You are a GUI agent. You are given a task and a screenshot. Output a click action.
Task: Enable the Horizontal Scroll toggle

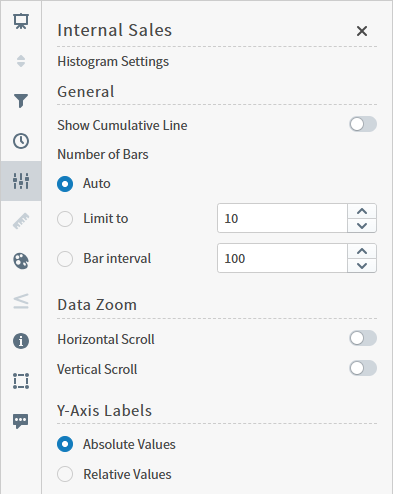tap(363, 339)
